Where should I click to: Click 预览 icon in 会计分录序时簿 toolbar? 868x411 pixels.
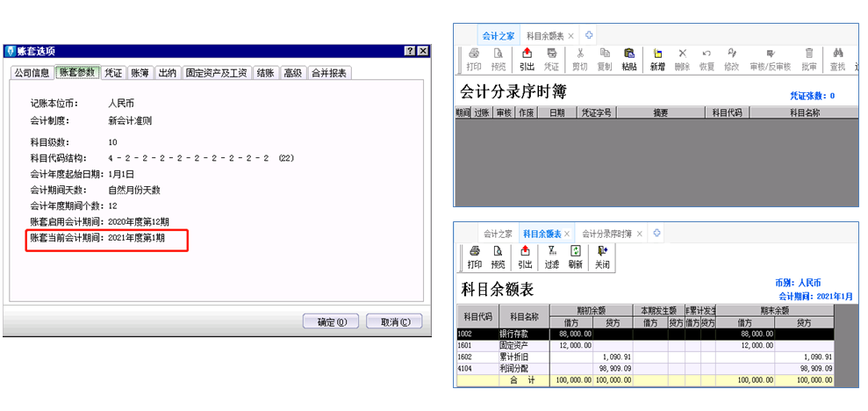499,54
